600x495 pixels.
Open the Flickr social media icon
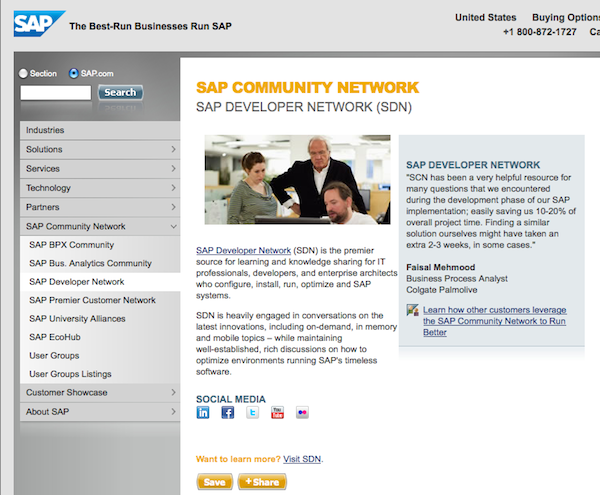click(x=302, y=412)
